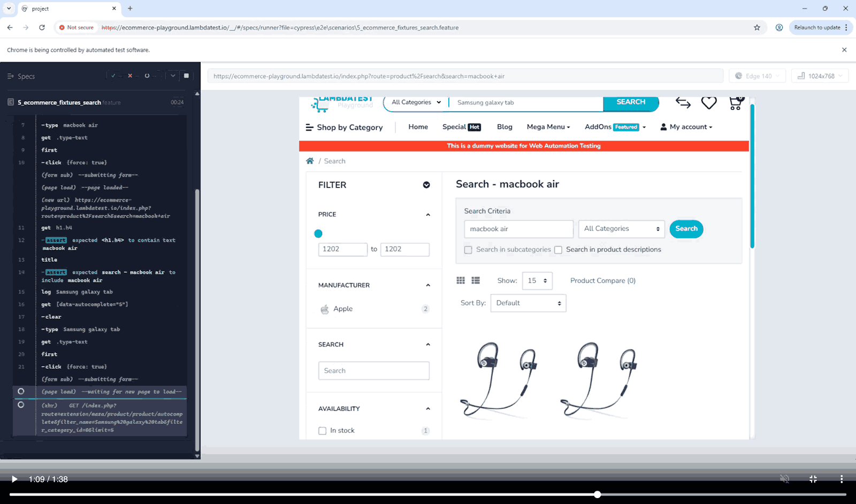Click the compare arrows icon
856x504 pixels.
[x=683, y=103]
